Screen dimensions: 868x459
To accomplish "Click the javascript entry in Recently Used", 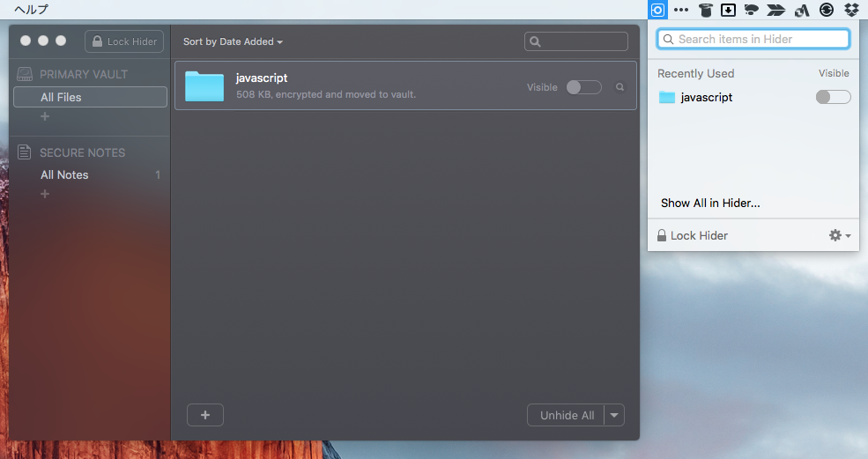I will [707, 98].
